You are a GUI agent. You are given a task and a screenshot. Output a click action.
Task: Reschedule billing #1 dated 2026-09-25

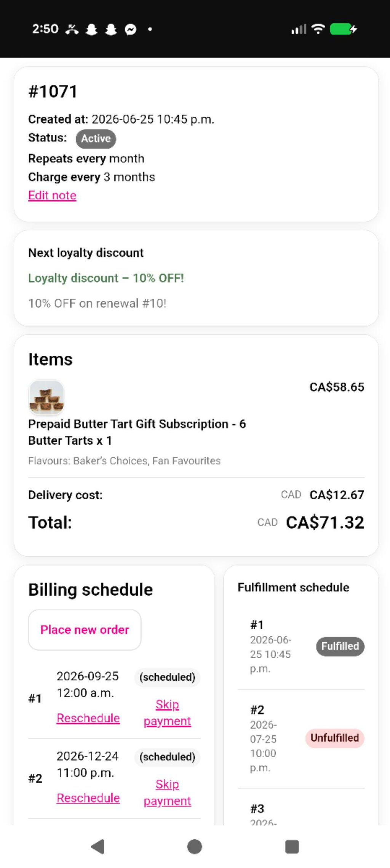pos(88,718)
